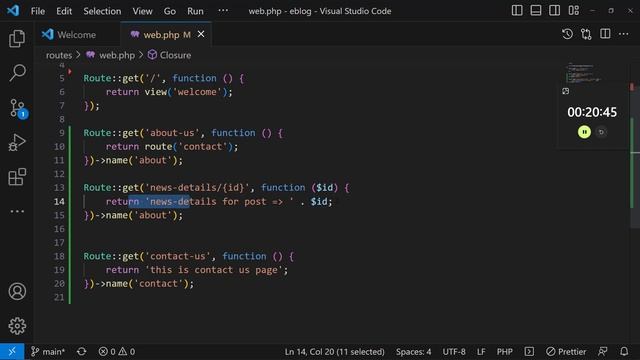Change language mode PHP
The height and width of the screenshot is (360, 640).
coord(504,351)
